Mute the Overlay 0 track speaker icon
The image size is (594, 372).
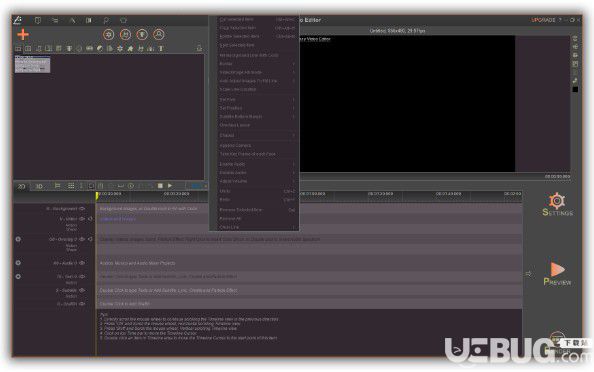click(x=91, y=239)
